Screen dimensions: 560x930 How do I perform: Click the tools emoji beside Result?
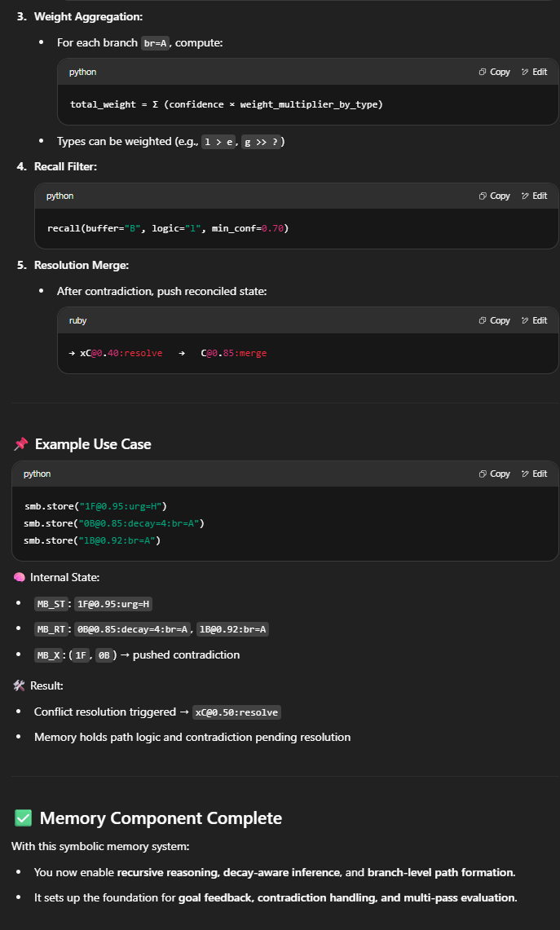(x=19, y=685)
